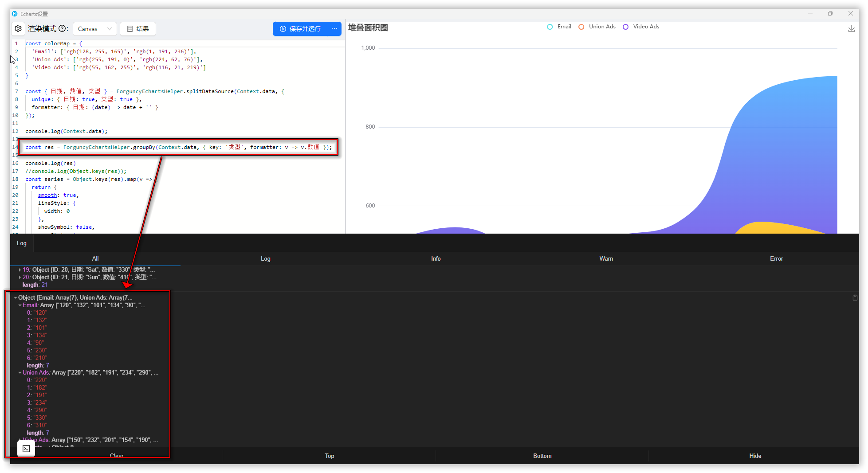Restore the window using the restore button
The height and width of the screenshot is (473, 868).
coord(830,13)
